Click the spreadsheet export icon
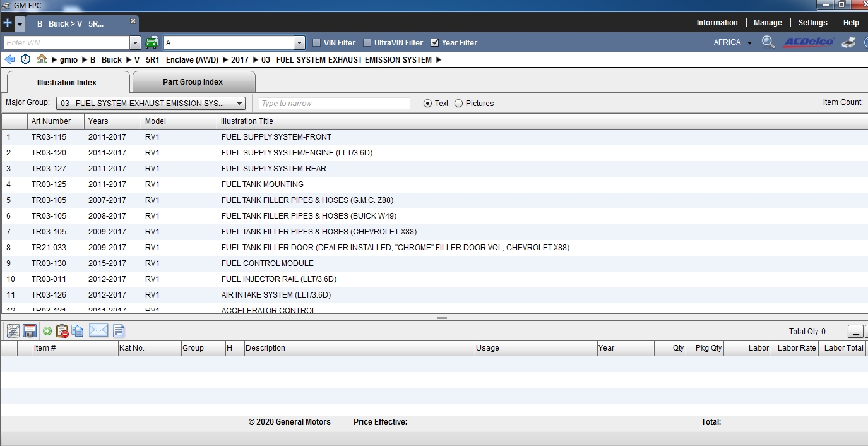868x446 pixels. tap(119, 331)
